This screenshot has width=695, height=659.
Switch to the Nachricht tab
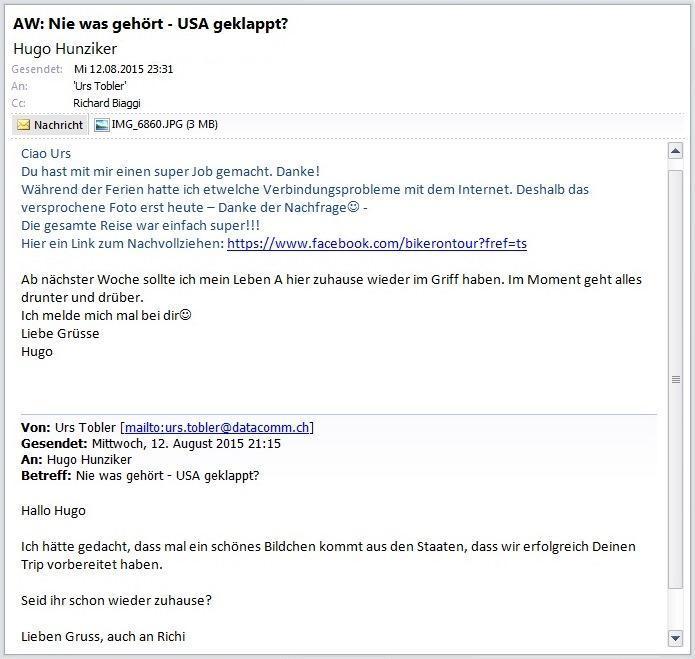point(50,125)
